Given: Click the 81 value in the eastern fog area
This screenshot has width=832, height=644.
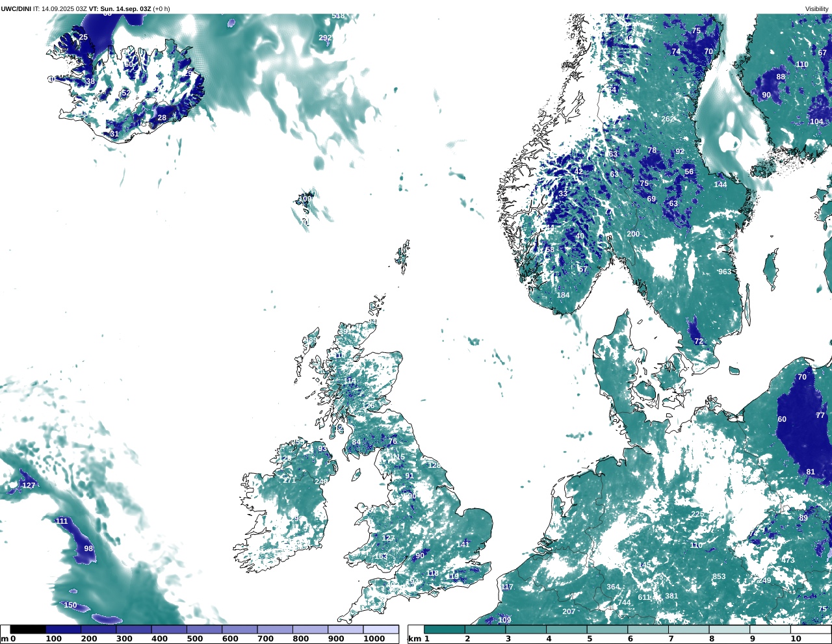Looking at the screenshot, I should 811,472.
